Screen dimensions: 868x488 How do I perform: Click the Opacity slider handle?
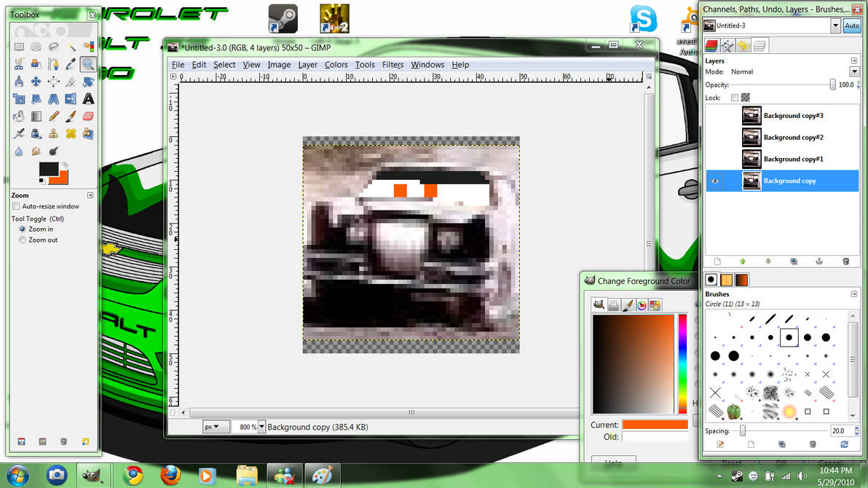tap(832, 84)
